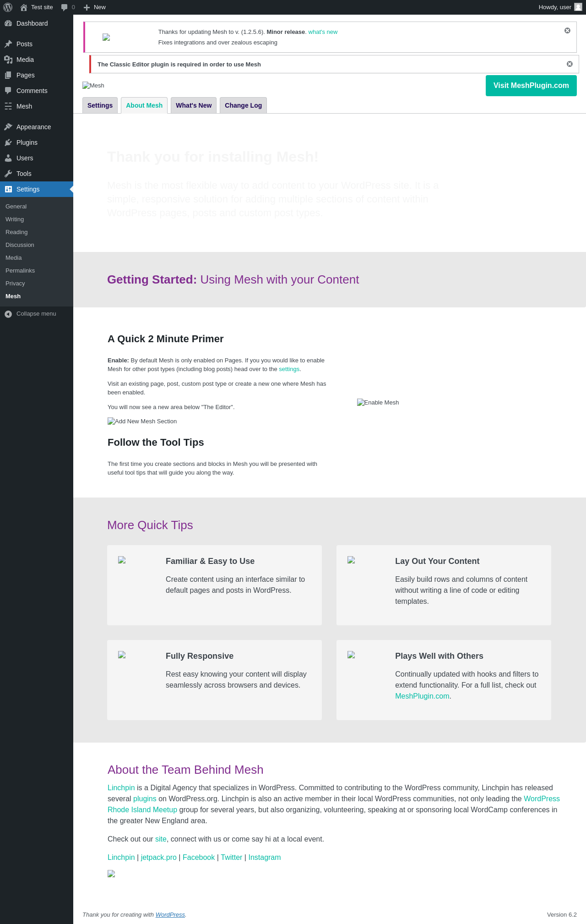Open the Linchpin link in social row
The width and height of the screenshot is (586, 924).
pos(121,858)
